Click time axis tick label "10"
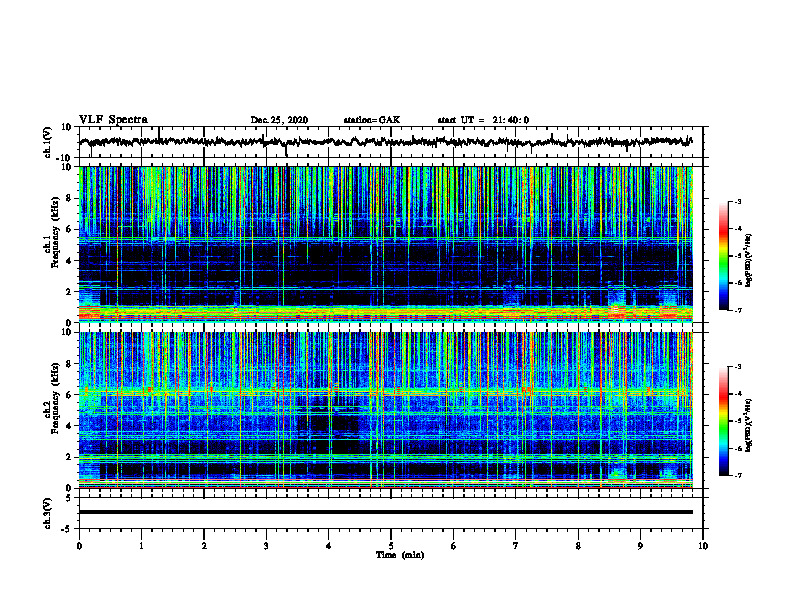This screenshot has height=612, width=792. click(x=703, y=546)
